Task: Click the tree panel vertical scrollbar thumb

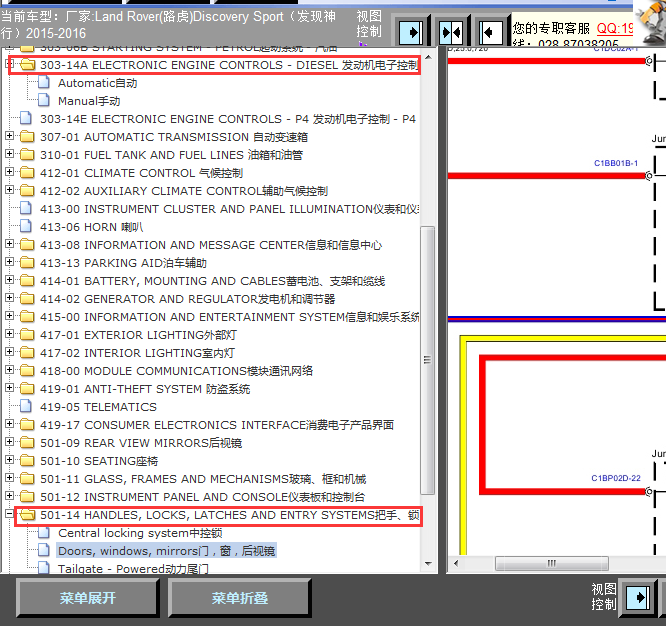Action: pyautogui.click(x=428, y=360)
